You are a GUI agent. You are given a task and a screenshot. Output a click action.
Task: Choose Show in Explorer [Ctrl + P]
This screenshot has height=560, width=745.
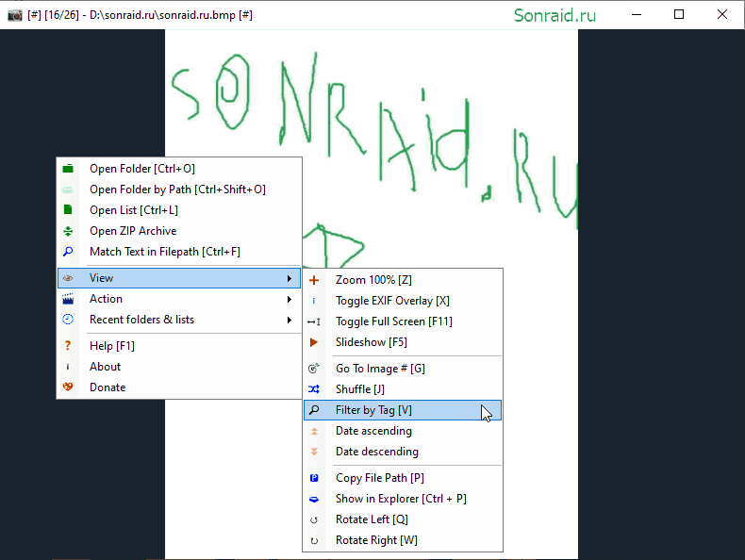(403, 499)
